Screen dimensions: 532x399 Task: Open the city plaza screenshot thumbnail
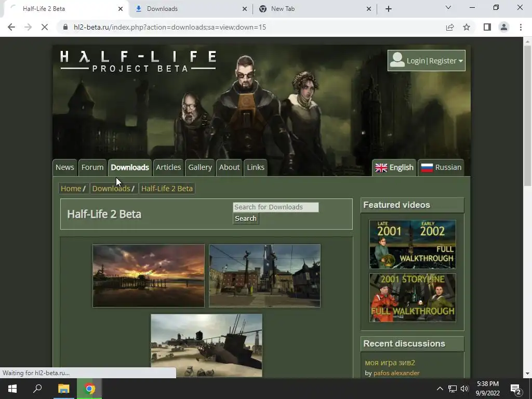point(264,276)
